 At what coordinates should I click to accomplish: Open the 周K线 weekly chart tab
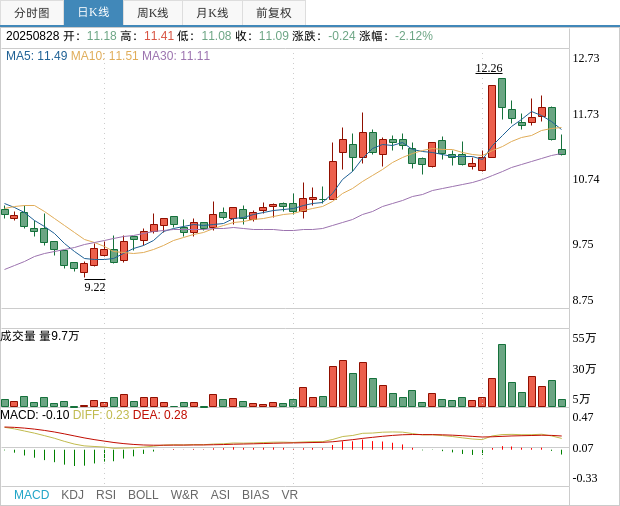tap(153, 13)
